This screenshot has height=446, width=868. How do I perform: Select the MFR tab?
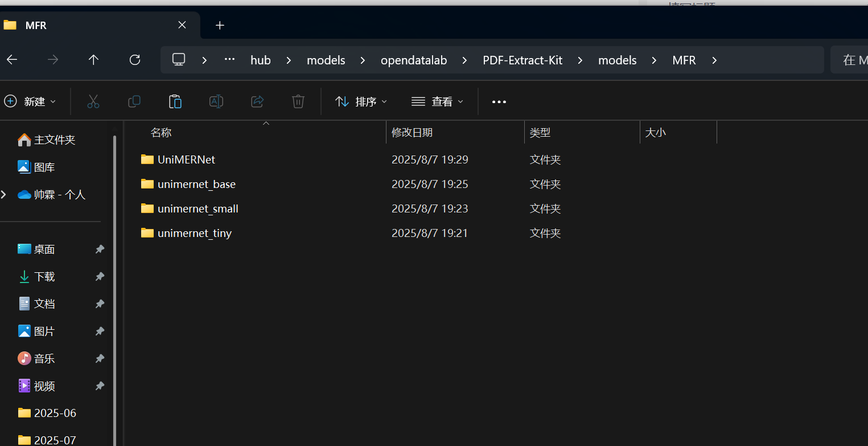pos(100,25)
